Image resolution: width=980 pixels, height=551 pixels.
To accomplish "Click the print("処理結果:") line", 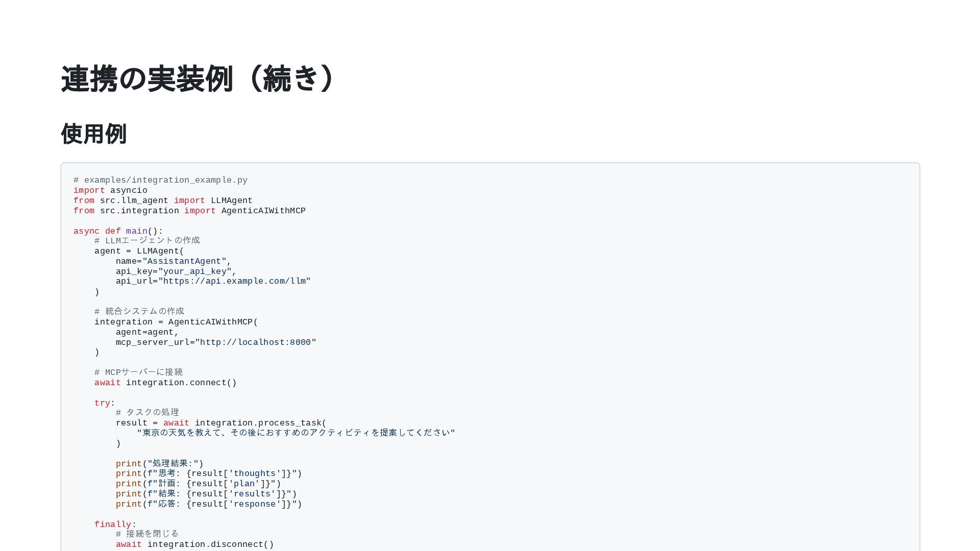I will [159, 464].
